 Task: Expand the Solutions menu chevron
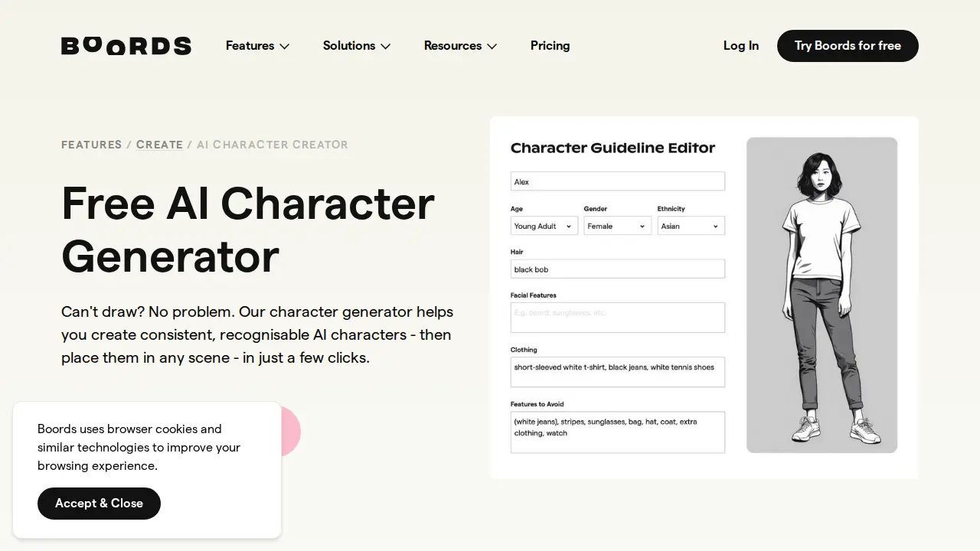[x=385, y=47]
